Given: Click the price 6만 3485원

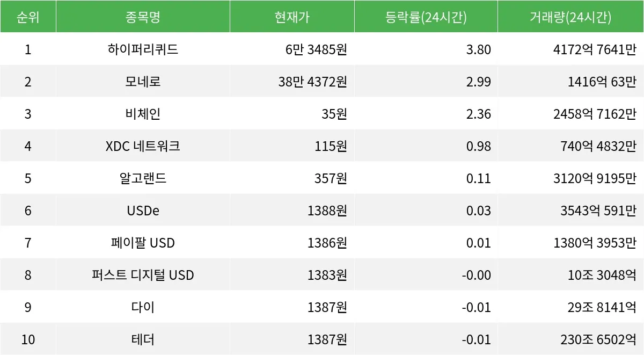Looking at the screenshot, I should coord(317,49).
